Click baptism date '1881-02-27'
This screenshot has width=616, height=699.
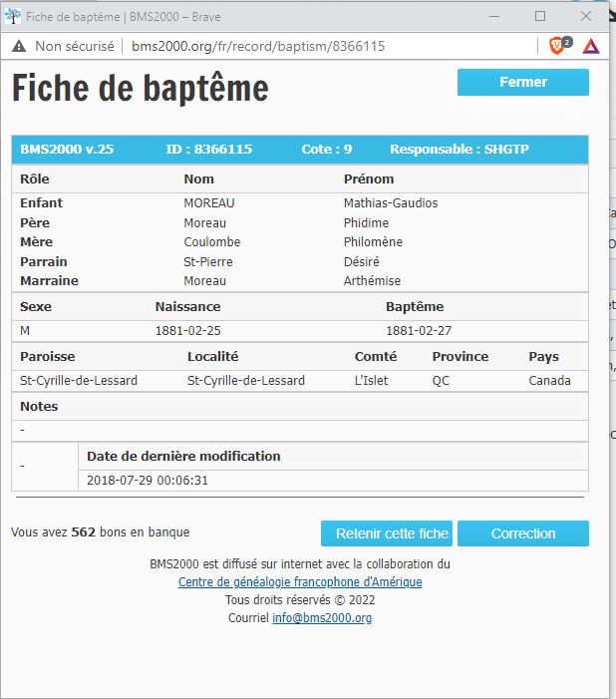[x=419, y=331]
